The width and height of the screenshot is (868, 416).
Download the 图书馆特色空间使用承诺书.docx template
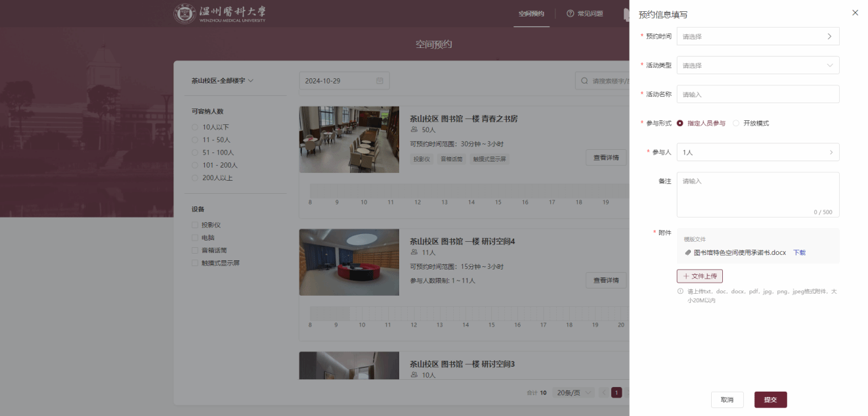coord(799,252)
